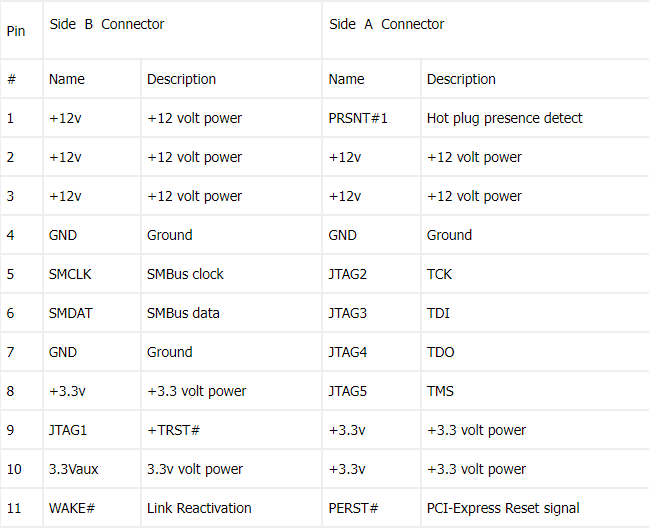
Task: Click "Hot plug presence detect" description
Action: pos(504,118)
